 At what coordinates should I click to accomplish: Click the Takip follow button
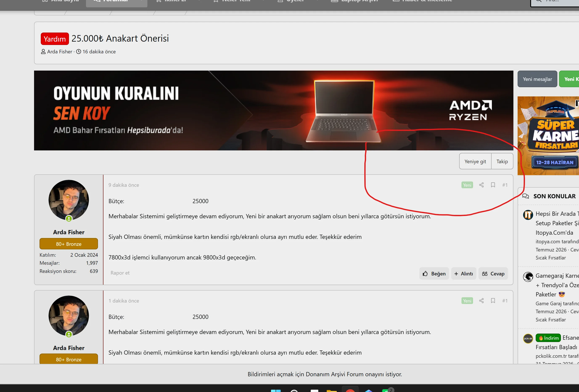[x=502, y=161]
